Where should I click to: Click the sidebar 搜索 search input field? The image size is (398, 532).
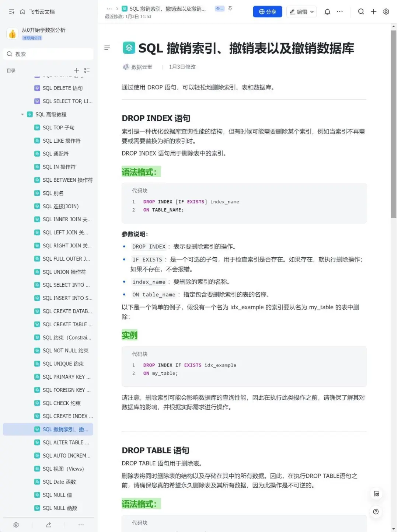pos(48,54)
